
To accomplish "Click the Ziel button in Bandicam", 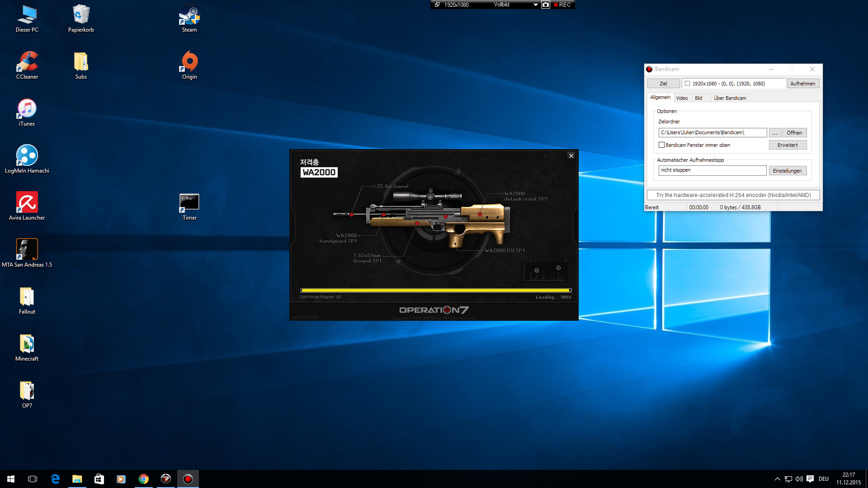I will click(663, 84).
